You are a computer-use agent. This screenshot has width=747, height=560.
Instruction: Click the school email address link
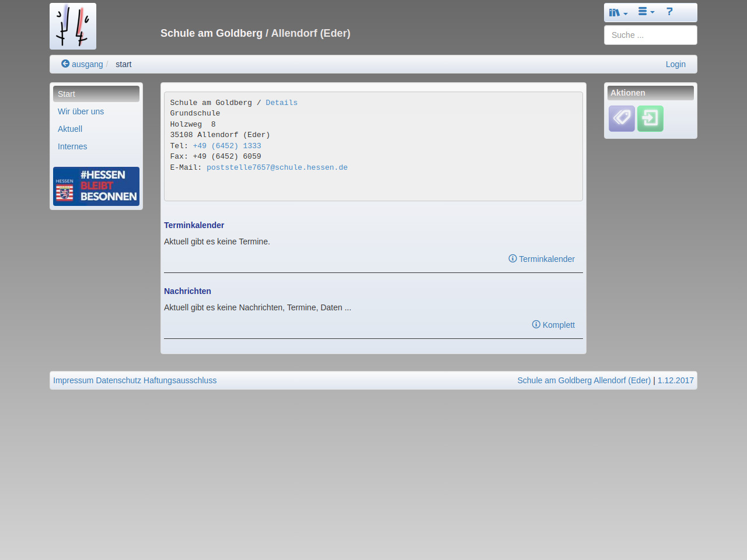[x=277, y=167]
